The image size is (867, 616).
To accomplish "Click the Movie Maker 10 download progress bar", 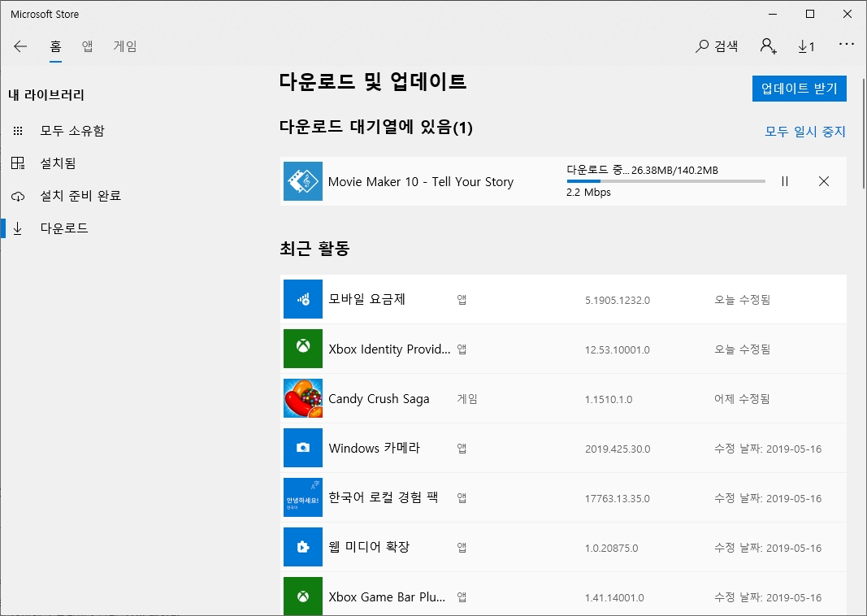I will pos(665,181).
